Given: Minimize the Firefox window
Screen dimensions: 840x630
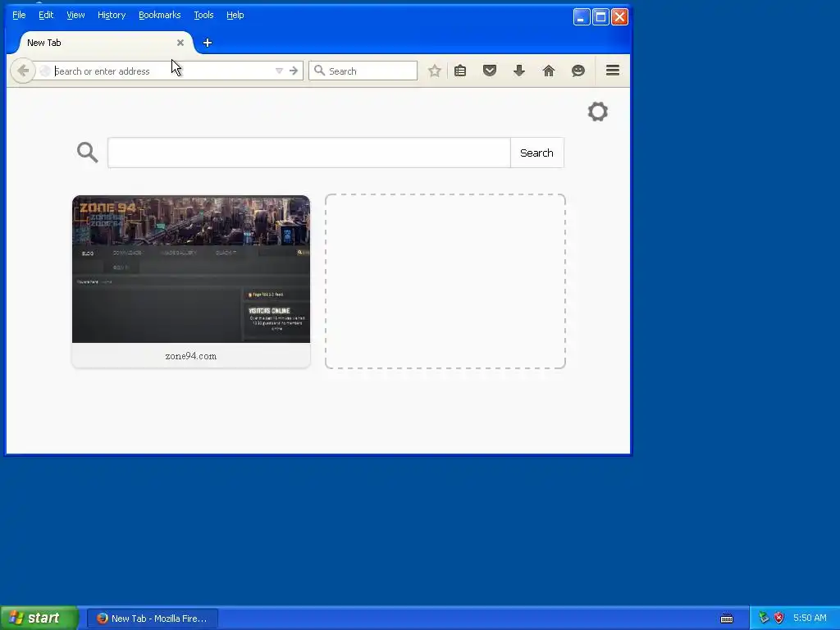Looking at the screenshot, I should click(x=582, y=16).
